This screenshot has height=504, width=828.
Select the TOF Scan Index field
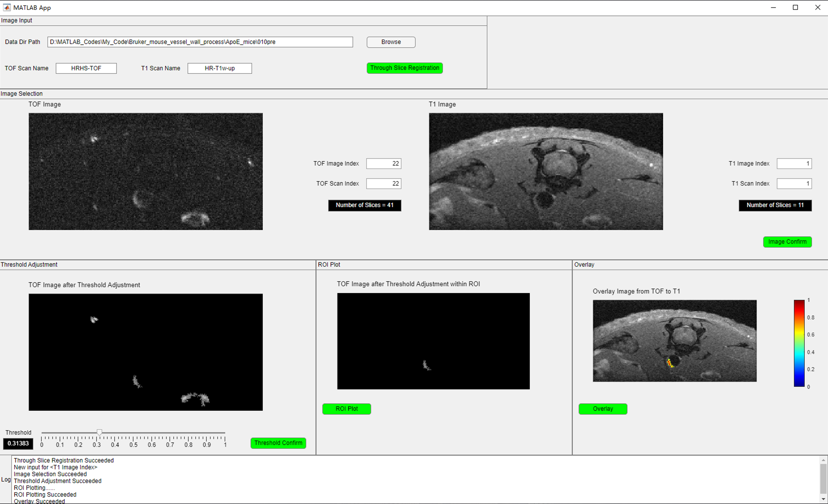(x=383, y=183)
